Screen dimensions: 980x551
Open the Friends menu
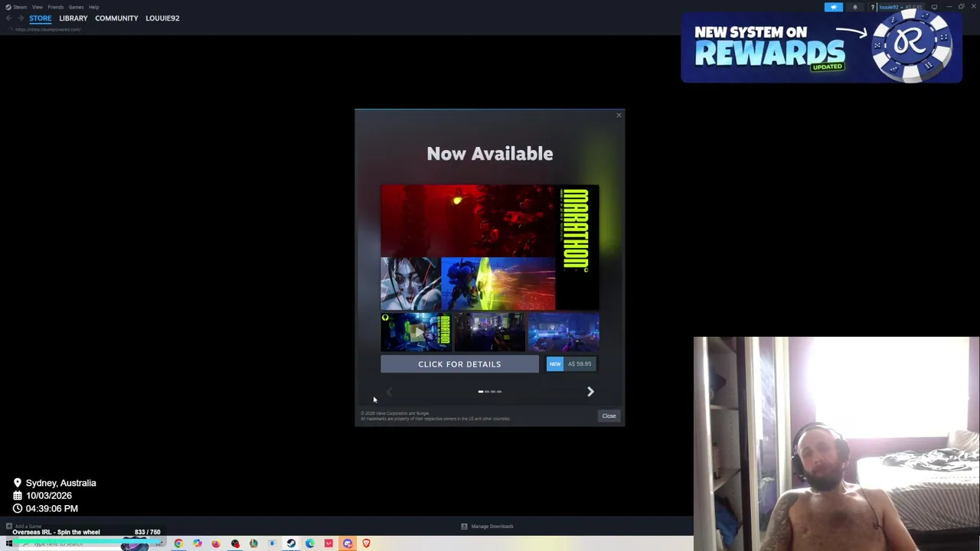(x=56, y=7)
